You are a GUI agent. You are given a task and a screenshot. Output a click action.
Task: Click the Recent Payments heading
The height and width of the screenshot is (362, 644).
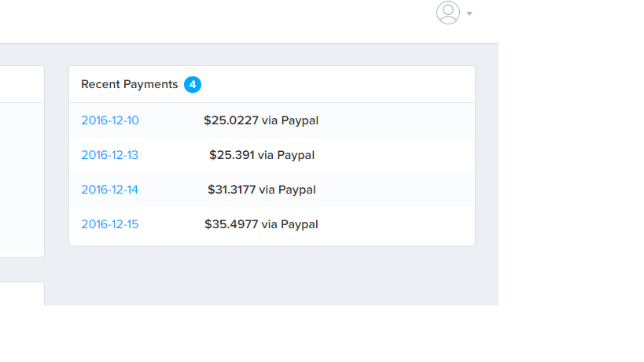(130, 84)
